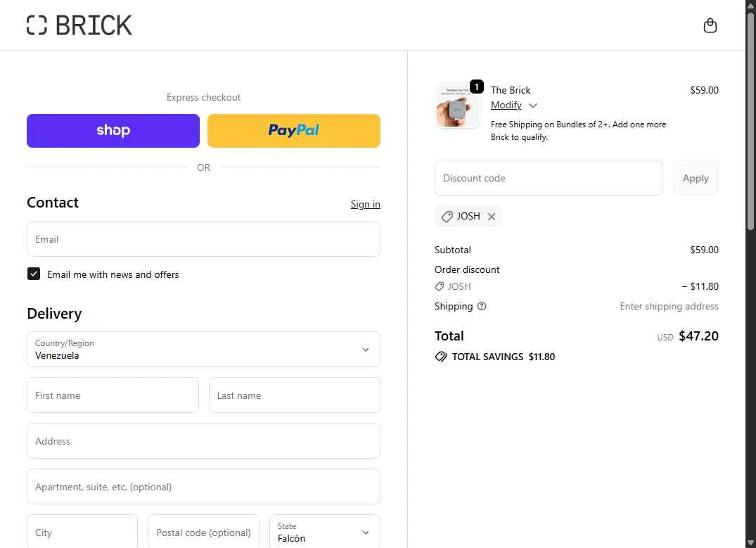Screen dimensions: 756x548
Task: Expand the Modify chevron under The Brick
Action: (533, 106)
